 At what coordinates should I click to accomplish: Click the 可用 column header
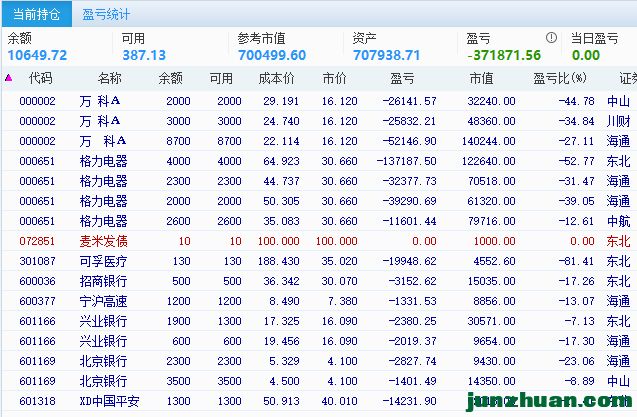pos(221,78)
